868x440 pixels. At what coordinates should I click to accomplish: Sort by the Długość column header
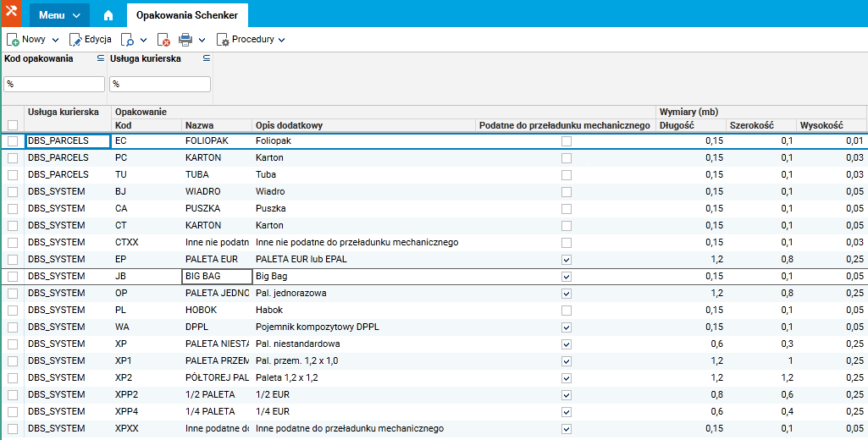click(x=677, y=125)
